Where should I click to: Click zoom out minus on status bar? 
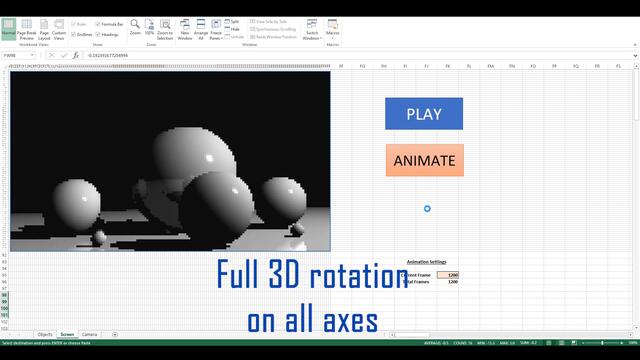pos(583,343)
